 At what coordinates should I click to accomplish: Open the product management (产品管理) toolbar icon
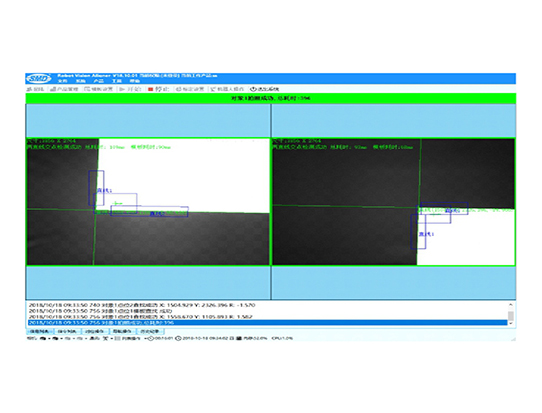(x=53, y=89)
